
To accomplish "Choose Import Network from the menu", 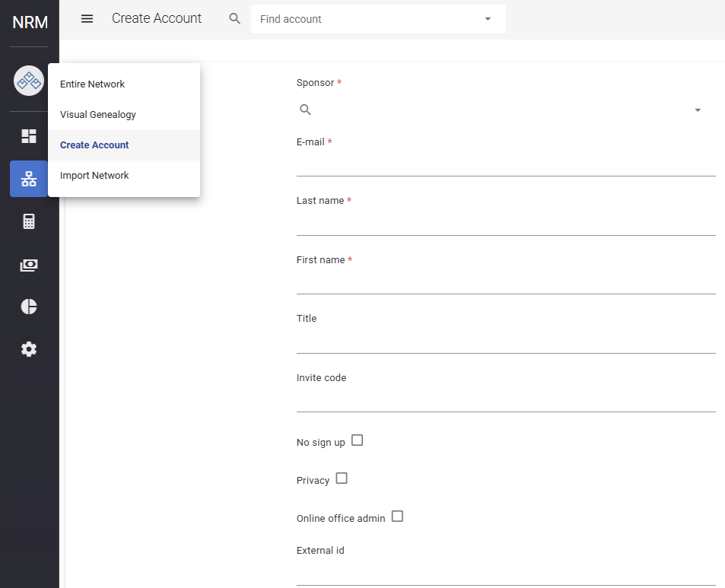I will (x=95, y=176).
